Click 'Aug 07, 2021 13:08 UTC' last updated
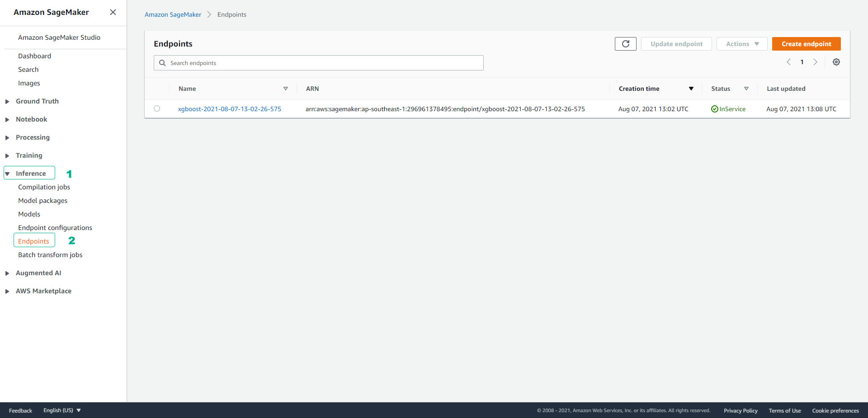Image resolution: width=868 pixels, height=418 pixels. [802, 109]
